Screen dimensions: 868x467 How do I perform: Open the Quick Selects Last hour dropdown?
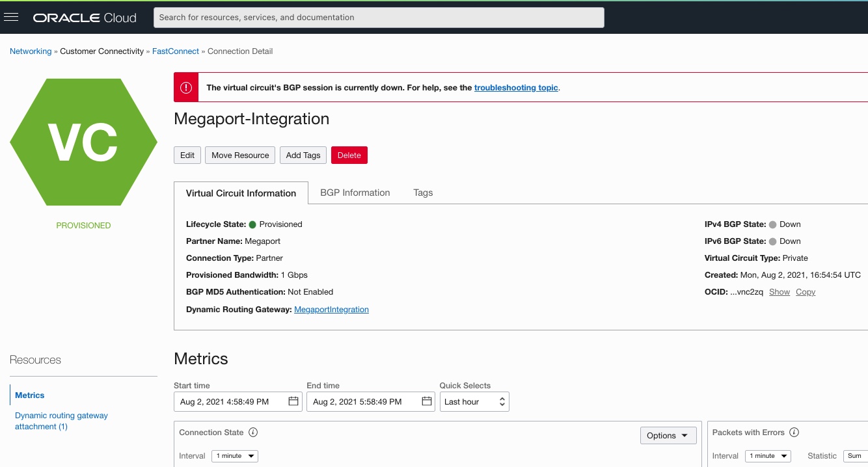tap(474, 402)
